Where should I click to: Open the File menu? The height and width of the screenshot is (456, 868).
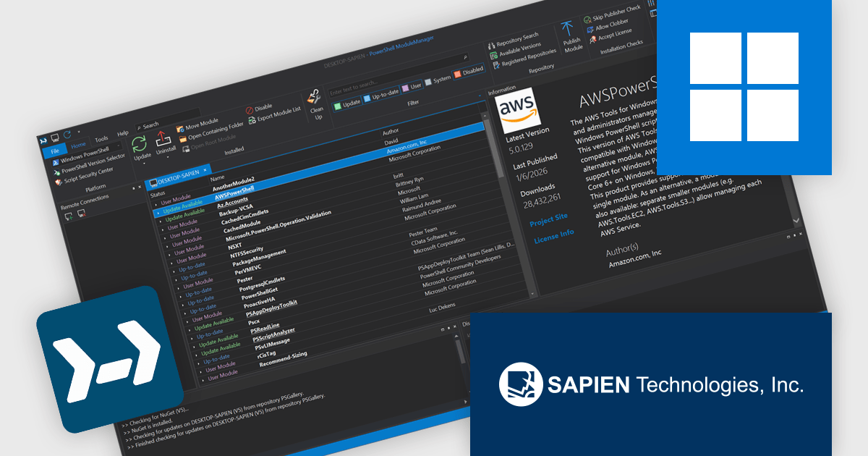[54, 151]
